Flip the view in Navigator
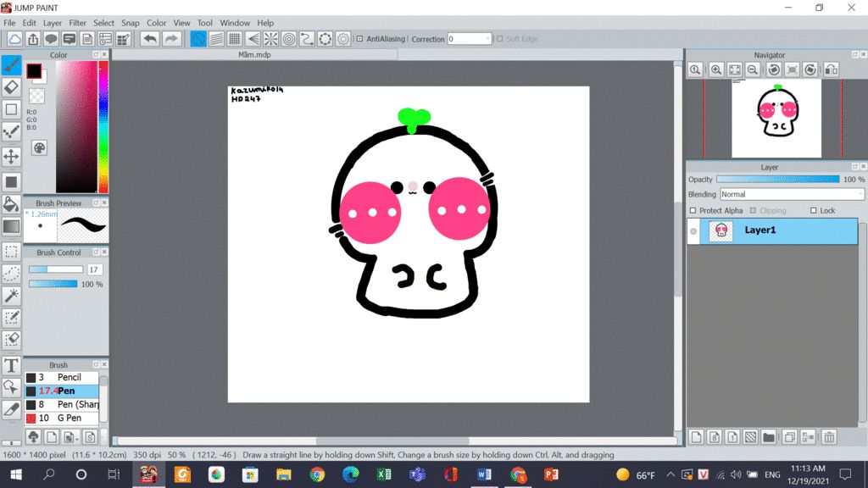Viewport: 868px width, 488px height. [831, 69]
